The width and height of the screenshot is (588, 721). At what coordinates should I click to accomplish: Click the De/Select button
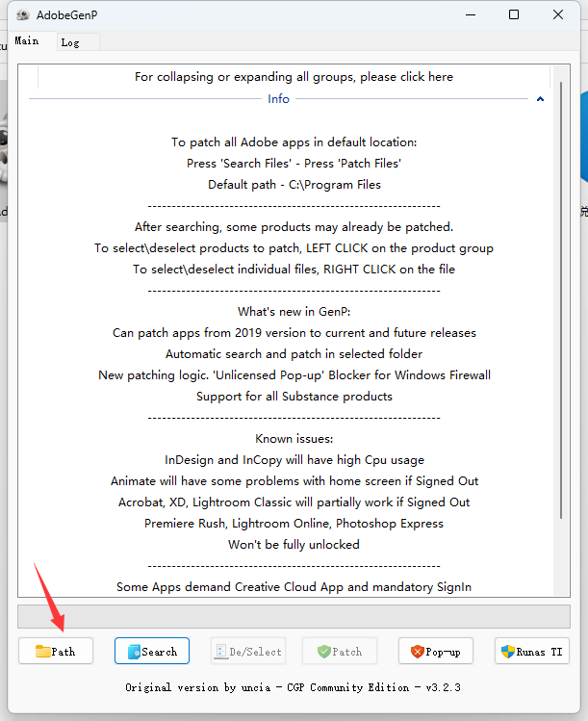point(248,651)
